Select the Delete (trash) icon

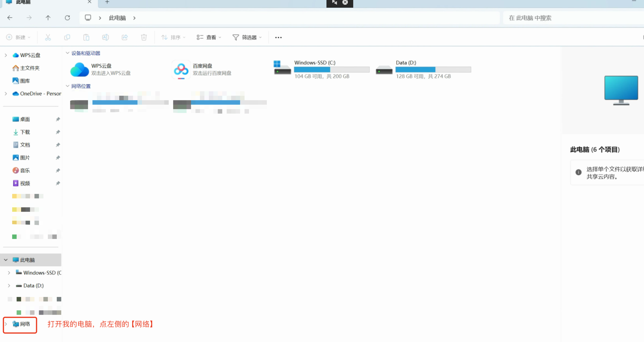point(144,37)
